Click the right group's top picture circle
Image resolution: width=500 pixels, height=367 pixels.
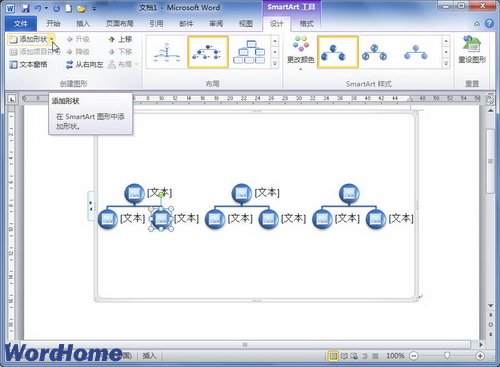tap(349, 193)
